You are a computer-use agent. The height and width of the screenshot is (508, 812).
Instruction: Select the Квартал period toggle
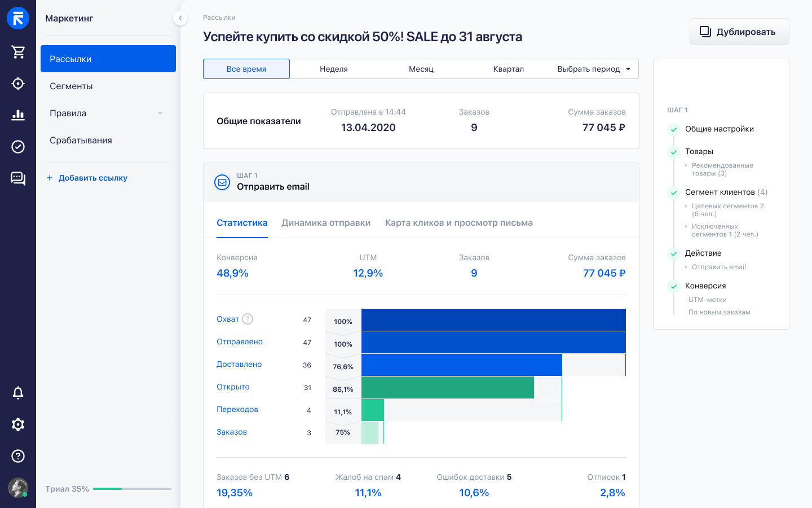[x=509, y=69]
